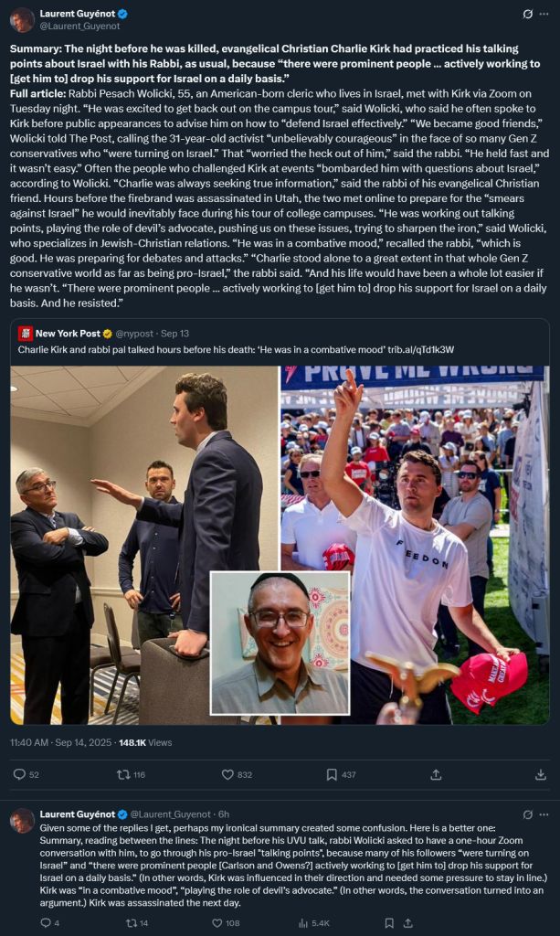The width and height of the screenshot is (560, 936).
Task: Open the more options menu on main post
Action: (544, 14)
